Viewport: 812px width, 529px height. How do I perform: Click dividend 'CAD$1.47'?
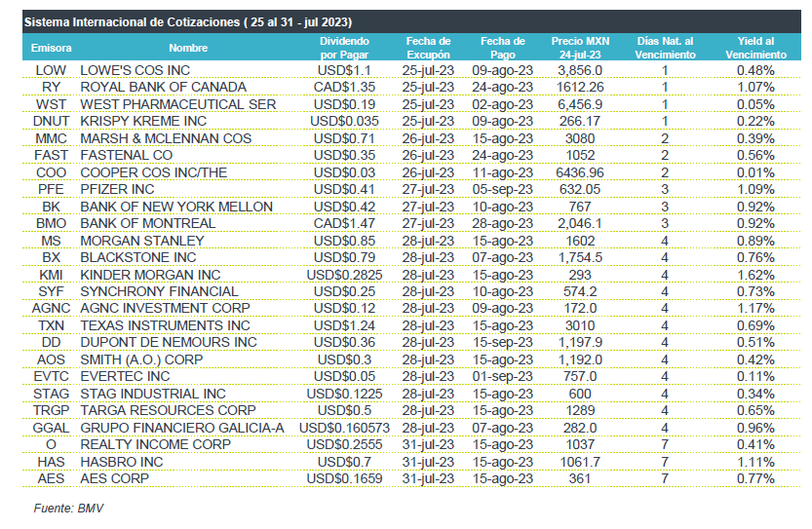tap(344, 224)
